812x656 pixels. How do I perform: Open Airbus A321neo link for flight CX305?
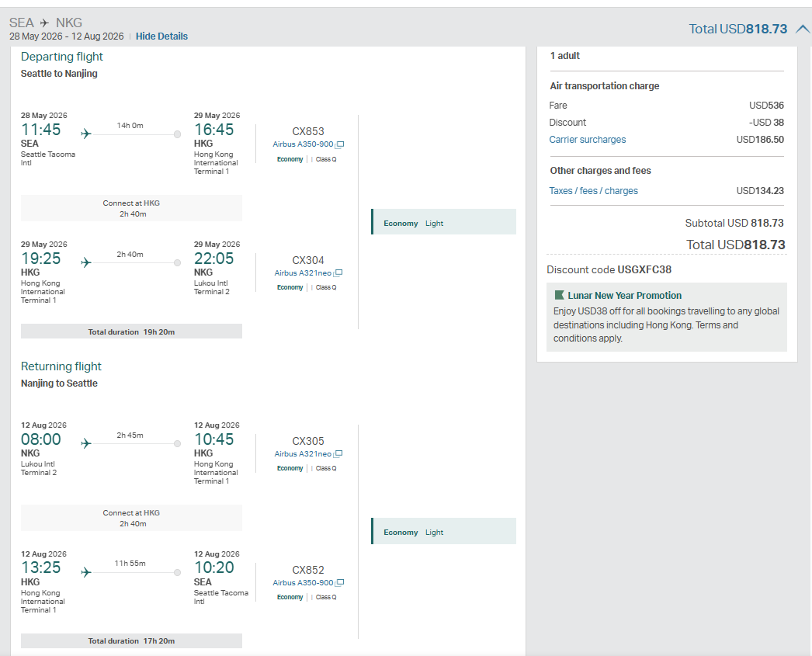(x=303, y=454)
